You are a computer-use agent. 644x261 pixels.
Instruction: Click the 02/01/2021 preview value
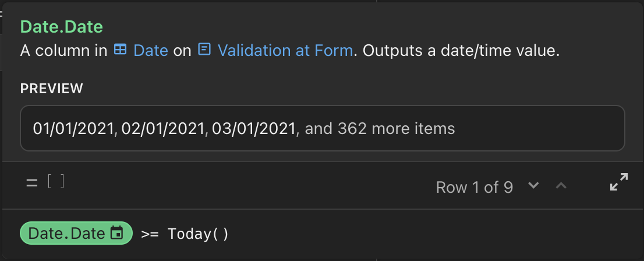coord(162,129)
